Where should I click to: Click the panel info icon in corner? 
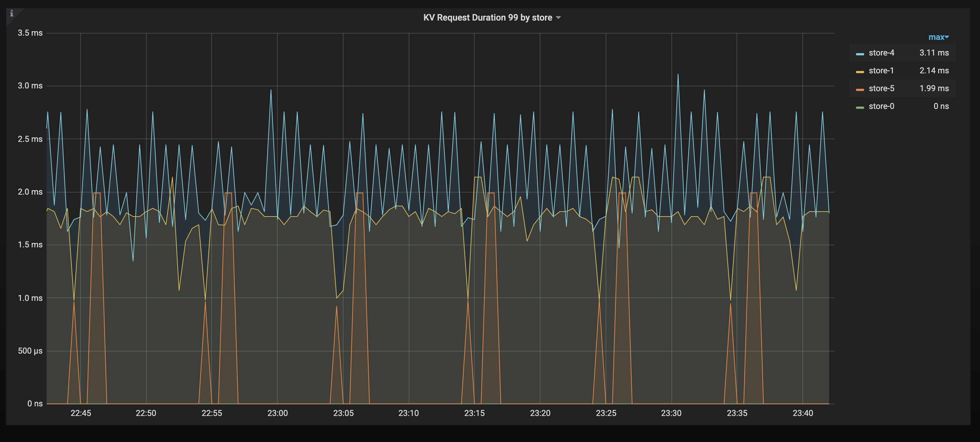pyautogui.click(x=11, y=14)
